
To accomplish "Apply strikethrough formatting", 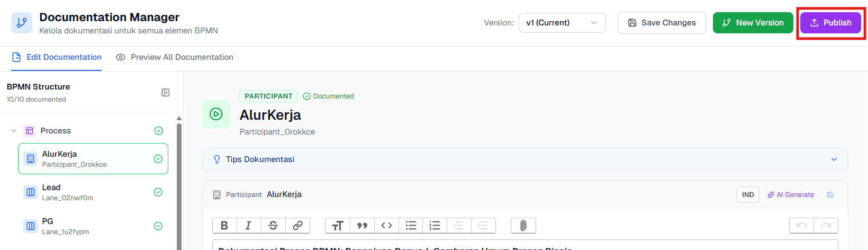I will pyautogui.click(x=273, y=226).
